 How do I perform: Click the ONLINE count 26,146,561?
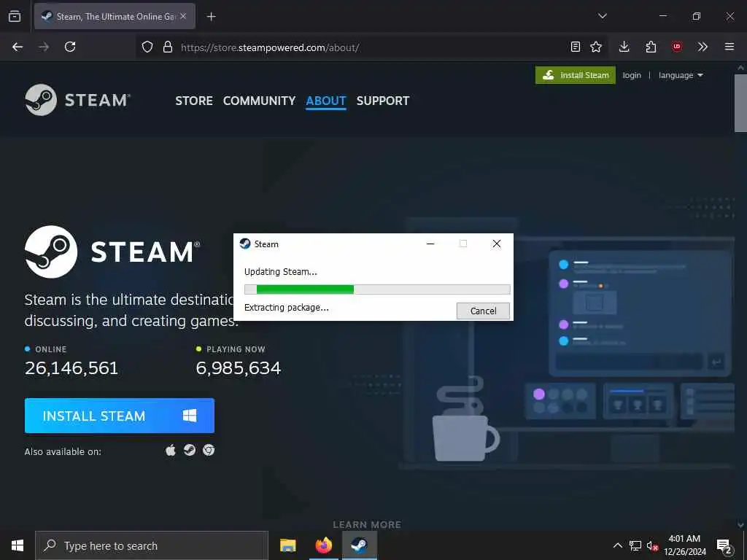click(71, 367)
